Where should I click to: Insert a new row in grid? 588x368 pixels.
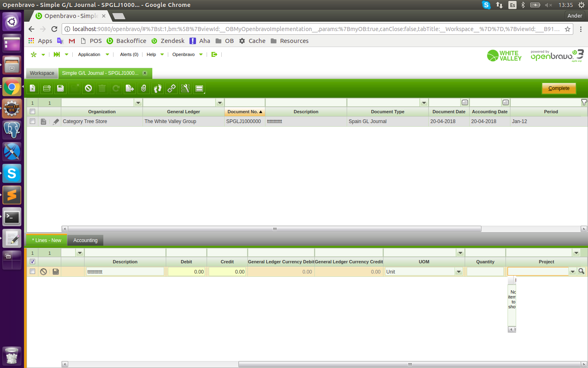(47, 88)
